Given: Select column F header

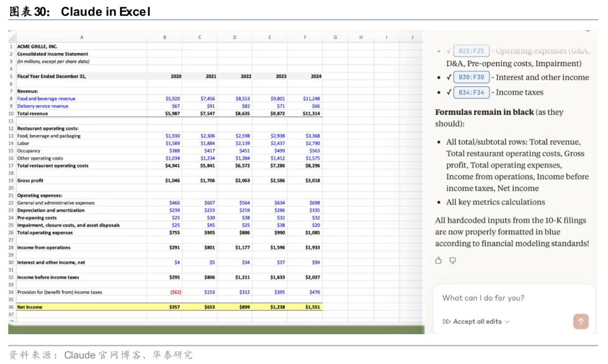Looking at the screenshot, I should click(x=305, y=38).
